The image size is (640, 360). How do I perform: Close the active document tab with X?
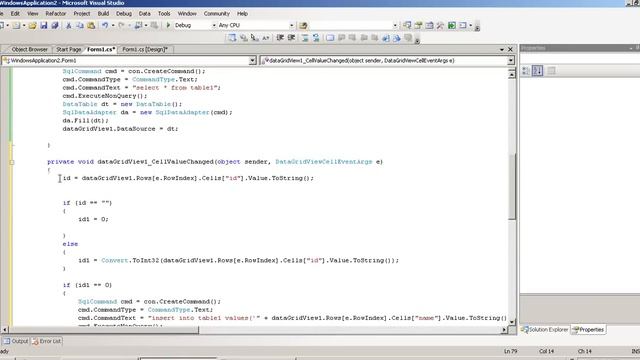(510, 49)
